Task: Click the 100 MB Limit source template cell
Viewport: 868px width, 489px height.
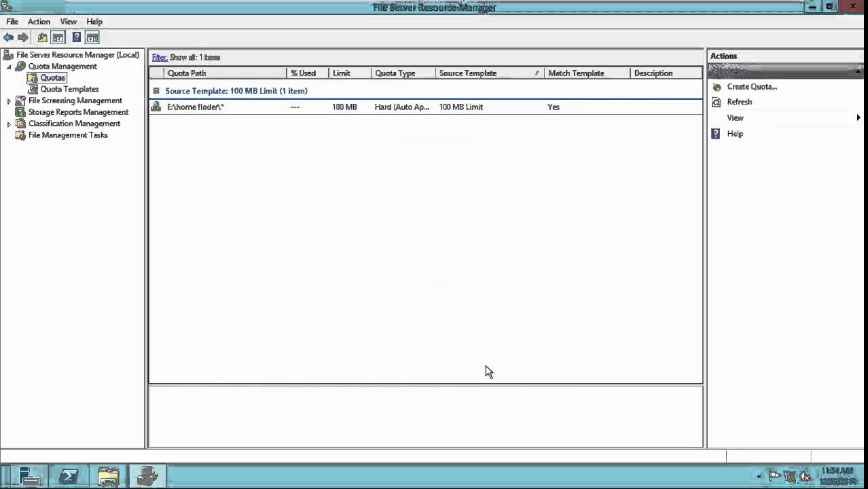Action: point(461,107)
